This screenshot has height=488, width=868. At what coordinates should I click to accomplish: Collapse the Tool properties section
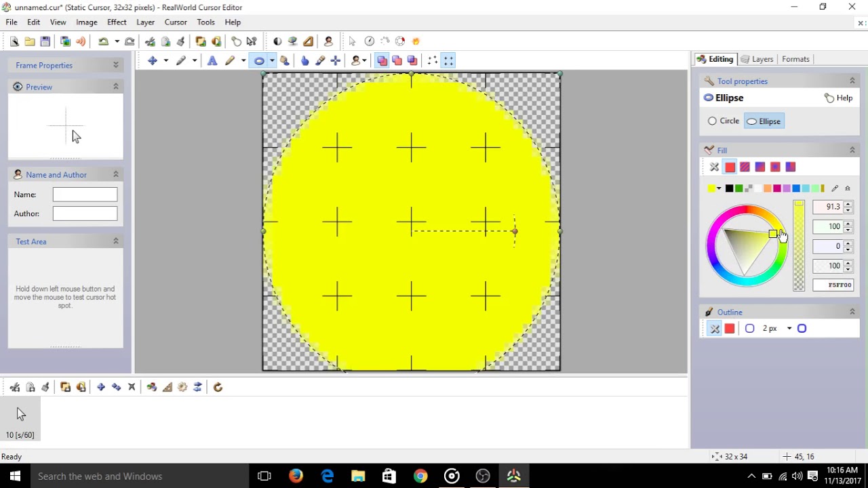click(852, 81)
